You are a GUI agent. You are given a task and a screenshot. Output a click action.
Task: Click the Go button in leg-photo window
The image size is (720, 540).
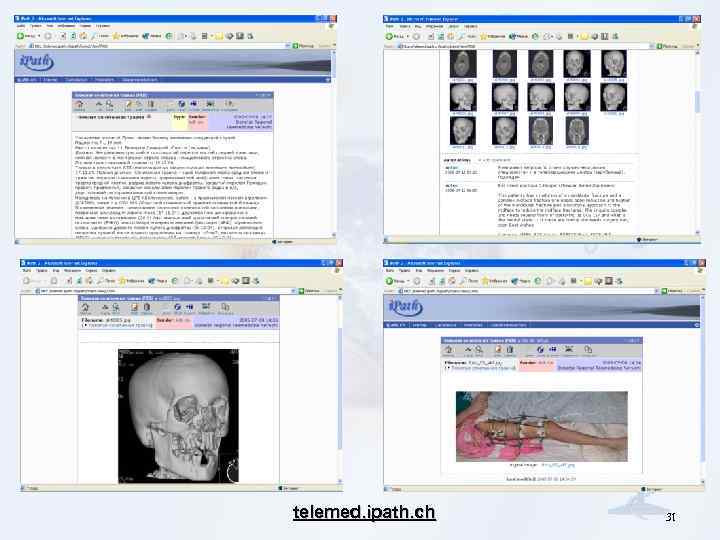tap(672, 291)
